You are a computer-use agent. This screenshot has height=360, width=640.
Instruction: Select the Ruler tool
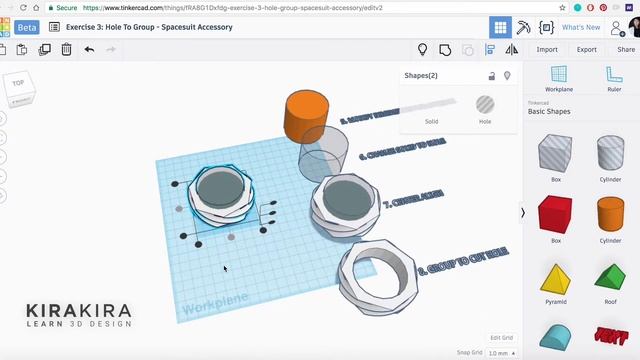tap(614, 78)
